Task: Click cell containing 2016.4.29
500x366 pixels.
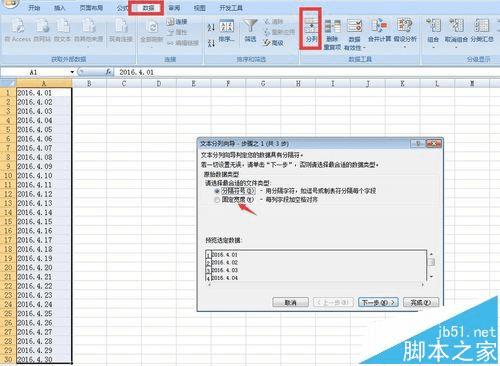Action: tap(44, 350)
